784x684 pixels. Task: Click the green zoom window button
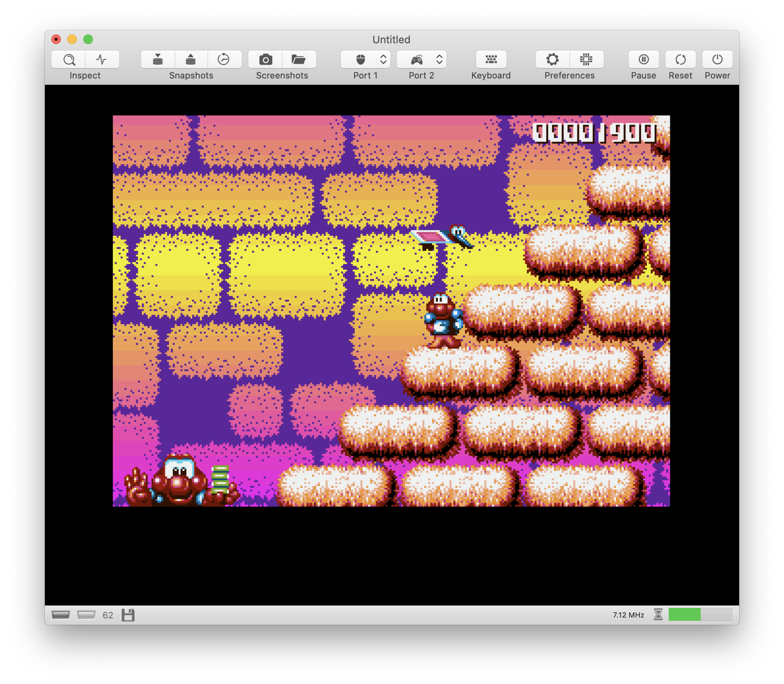(x=88, y=39)
